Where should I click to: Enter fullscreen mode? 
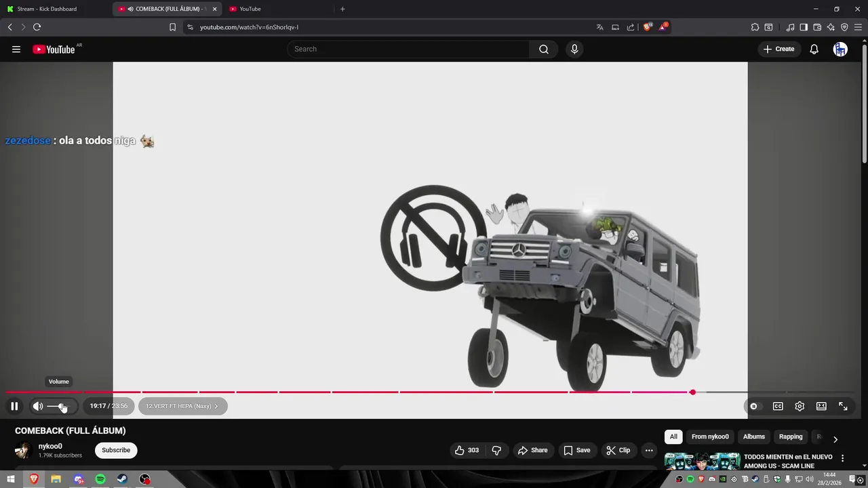[843, 406]
